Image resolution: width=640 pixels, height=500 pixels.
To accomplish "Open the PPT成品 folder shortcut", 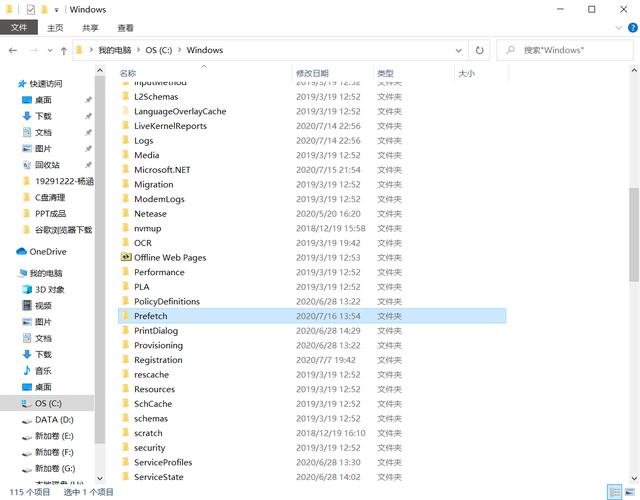I will [x=50, y=214].
